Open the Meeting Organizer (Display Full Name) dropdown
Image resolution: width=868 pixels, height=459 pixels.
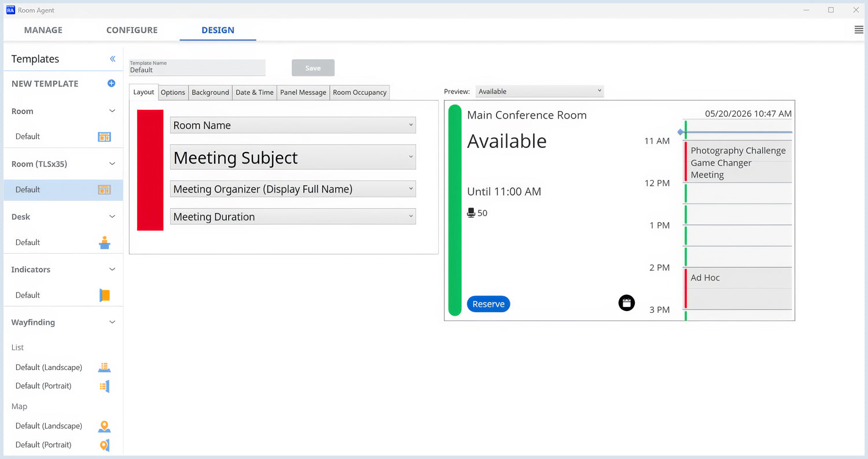click(x=293, y=189)
